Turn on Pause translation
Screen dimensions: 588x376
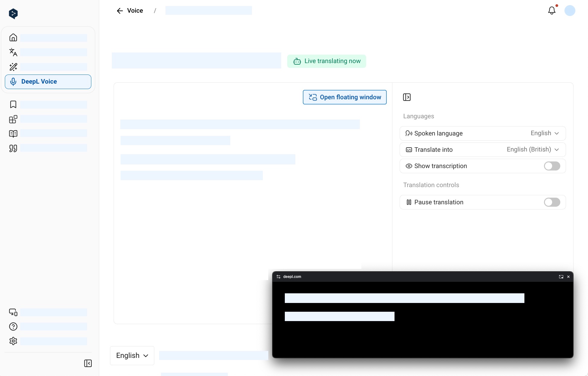pos(552,202)
